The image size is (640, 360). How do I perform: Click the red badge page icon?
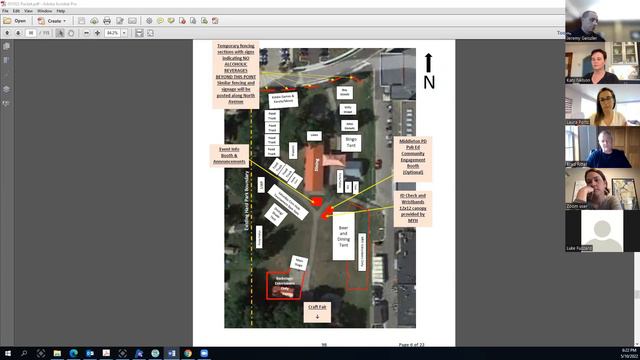[182, 21]
